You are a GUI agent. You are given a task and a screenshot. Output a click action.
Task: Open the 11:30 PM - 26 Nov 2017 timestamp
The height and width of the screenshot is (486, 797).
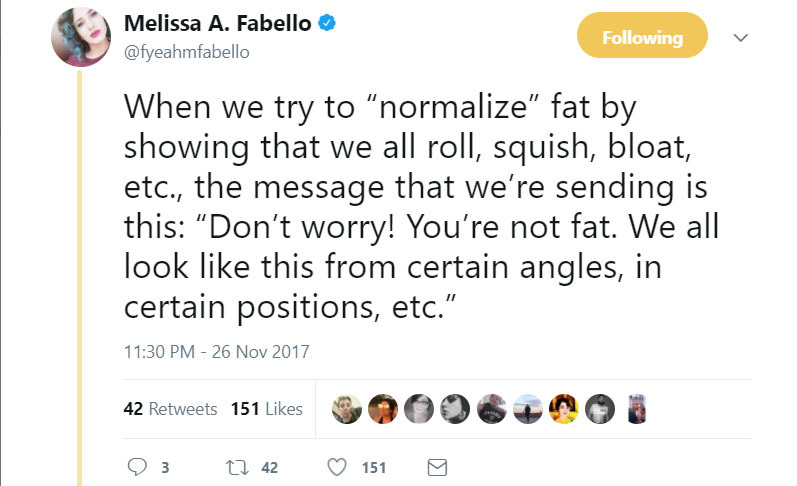click(x=217, y=351)
